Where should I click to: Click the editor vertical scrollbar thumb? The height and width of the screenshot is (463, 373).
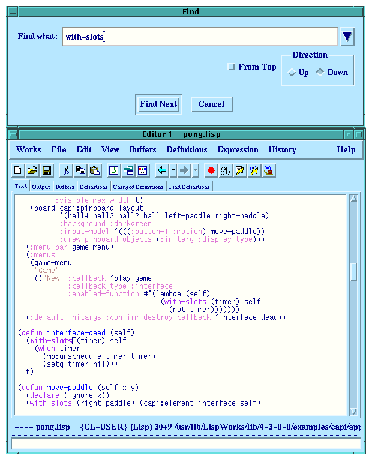(354, 272)
